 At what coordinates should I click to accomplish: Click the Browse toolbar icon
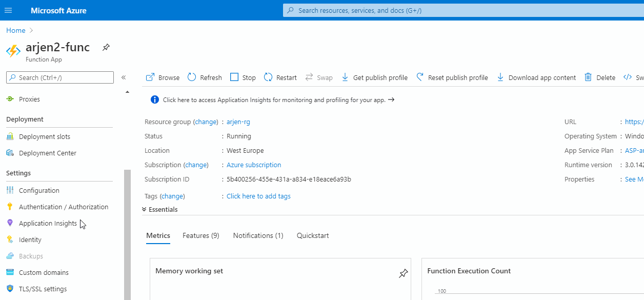click(150, 77)
